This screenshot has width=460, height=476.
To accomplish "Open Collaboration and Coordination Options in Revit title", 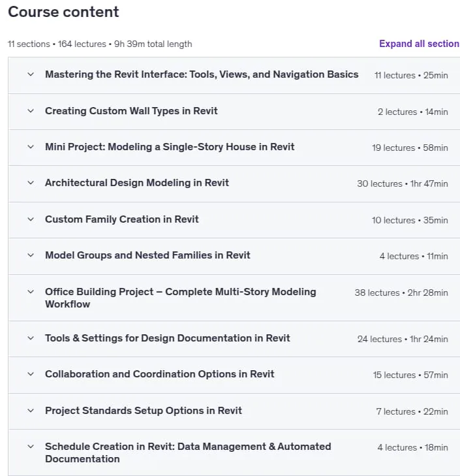I will point(160,374).
